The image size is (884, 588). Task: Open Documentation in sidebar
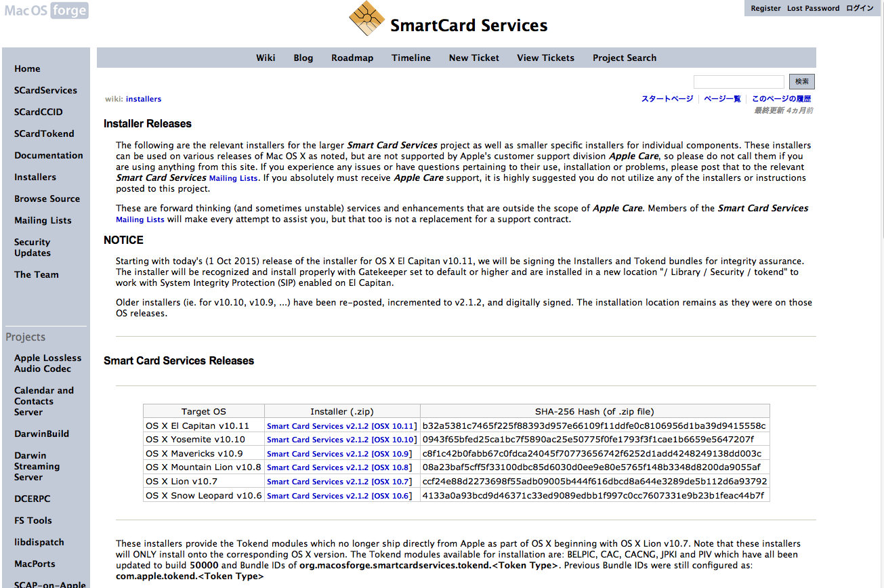[x=49, y=155]
